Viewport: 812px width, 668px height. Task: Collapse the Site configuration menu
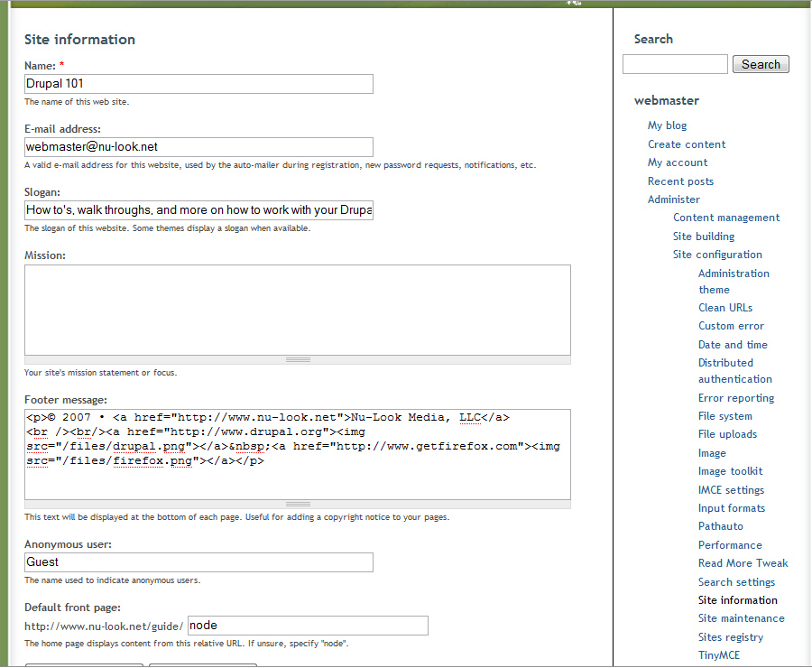[717, 255]
